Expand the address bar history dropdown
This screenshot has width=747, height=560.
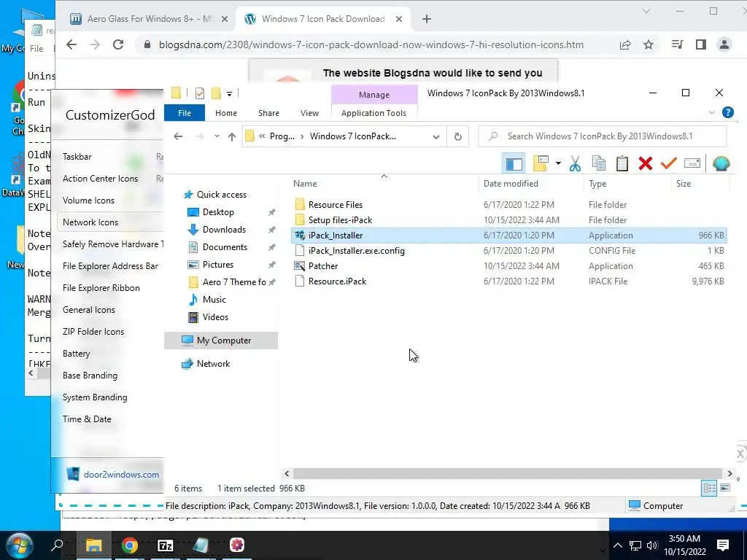436,136
